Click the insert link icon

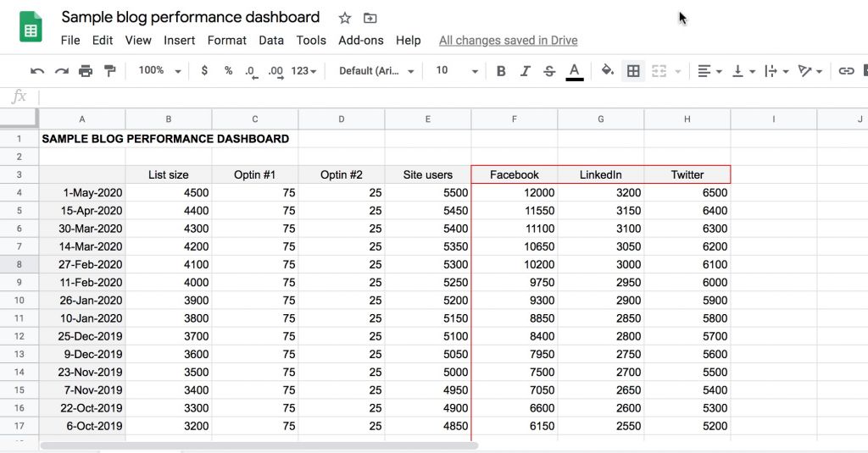[847, 71]
